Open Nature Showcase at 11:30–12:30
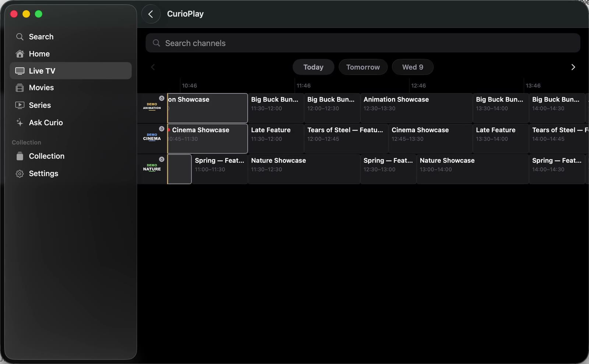Viewport: 589px width, 364px height. [304, 169]
